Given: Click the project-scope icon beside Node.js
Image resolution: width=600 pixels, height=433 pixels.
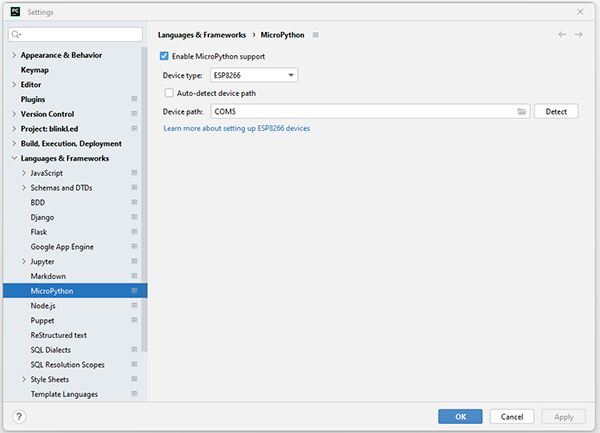Looking at the screenshot, I should [x=134, y=305].
